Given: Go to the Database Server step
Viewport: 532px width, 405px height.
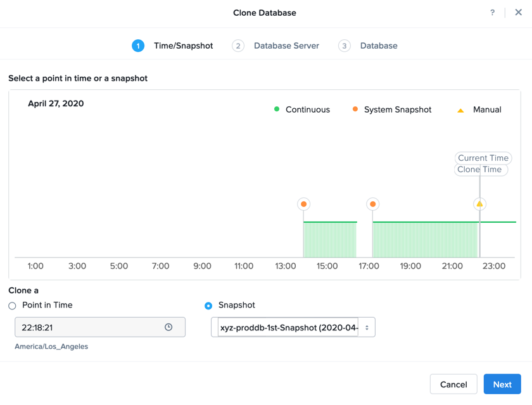Looking at the screenshot, I should [286, 46].
